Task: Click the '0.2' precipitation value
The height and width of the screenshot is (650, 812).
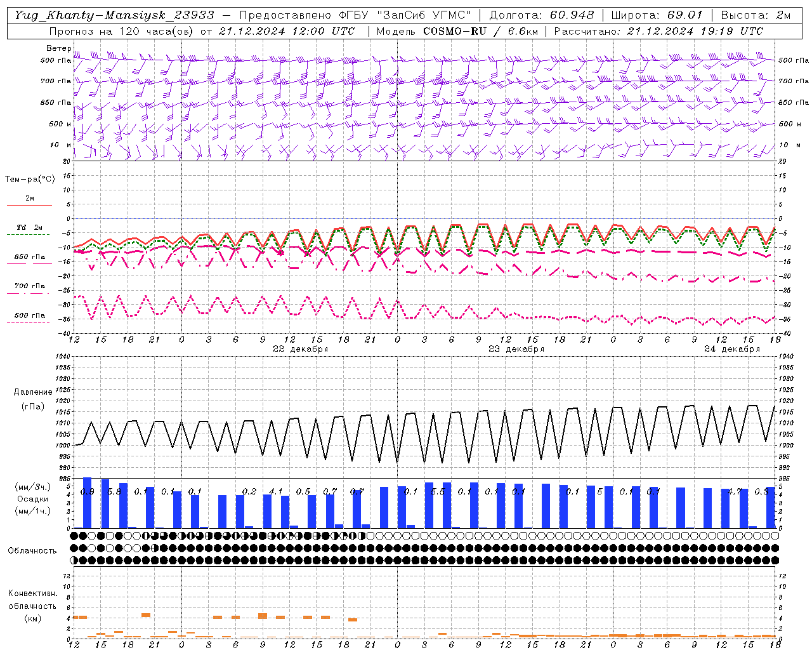Action: pos(249,491)
